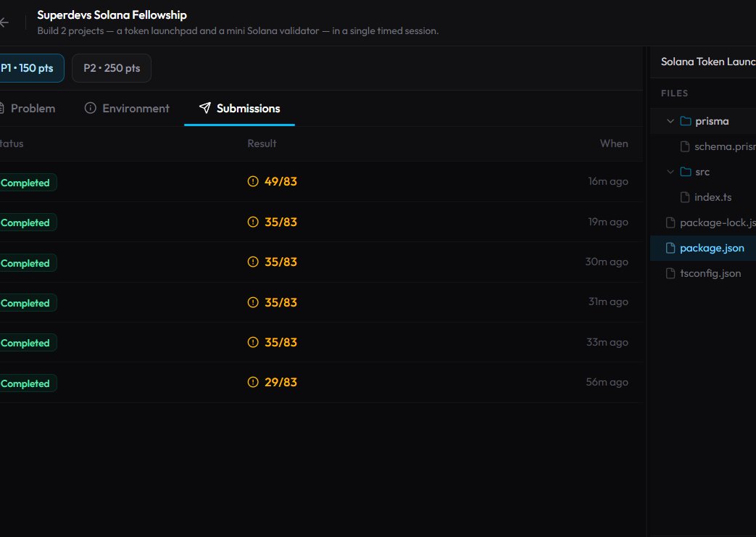
Task: Click the warning icon beside 49/83
Action: (253, 181)
